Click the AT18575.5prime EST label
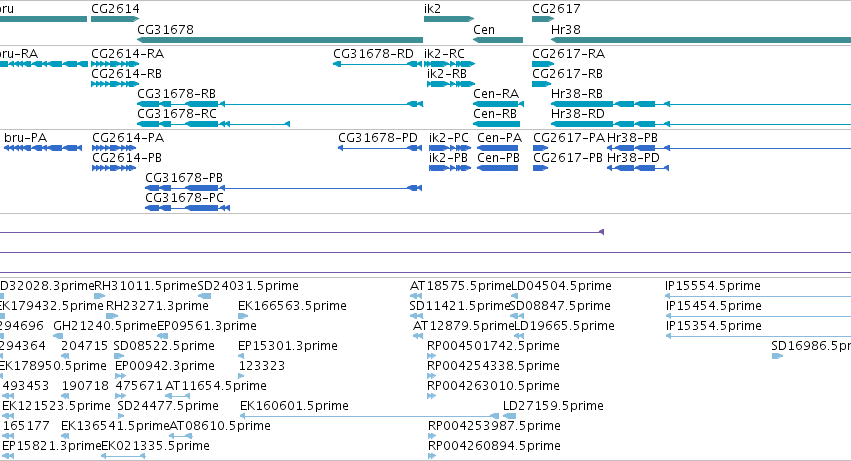The height and width of the screenshot is (461, 851). pyautogui.click(x=461, y=286)
